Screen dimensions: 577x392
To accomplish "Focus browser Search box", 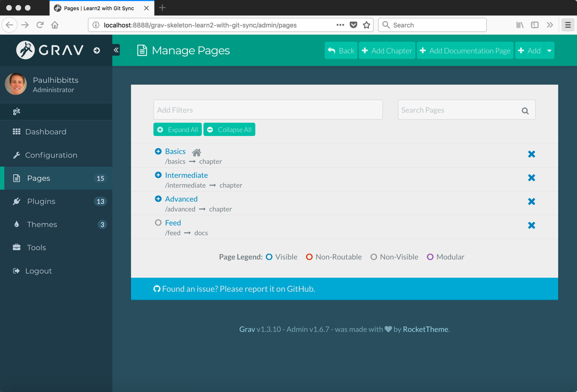I will click(433, 25).
